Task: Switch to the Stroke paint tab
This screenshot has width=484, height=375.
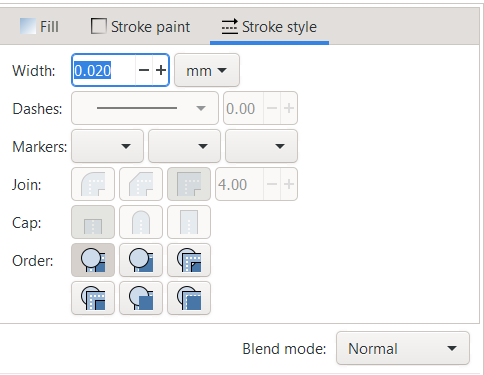Action: click(140, 27)
